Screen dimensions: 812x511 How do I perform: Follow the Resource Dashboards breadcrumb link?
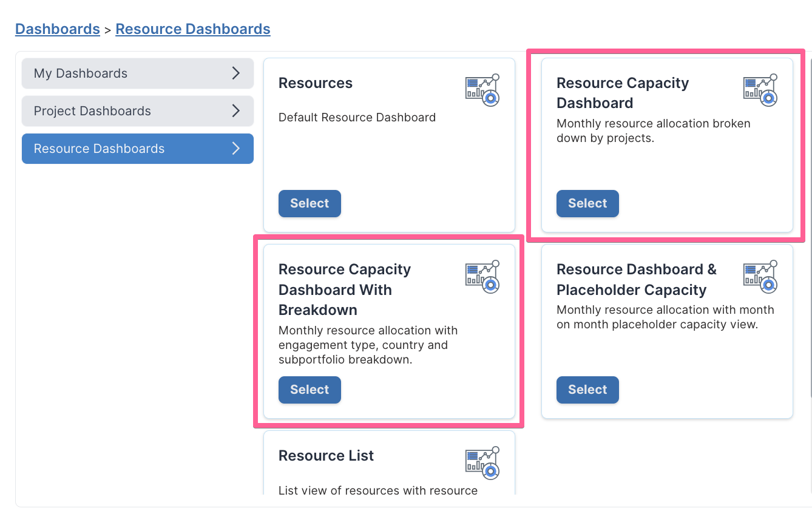[193, 29]
